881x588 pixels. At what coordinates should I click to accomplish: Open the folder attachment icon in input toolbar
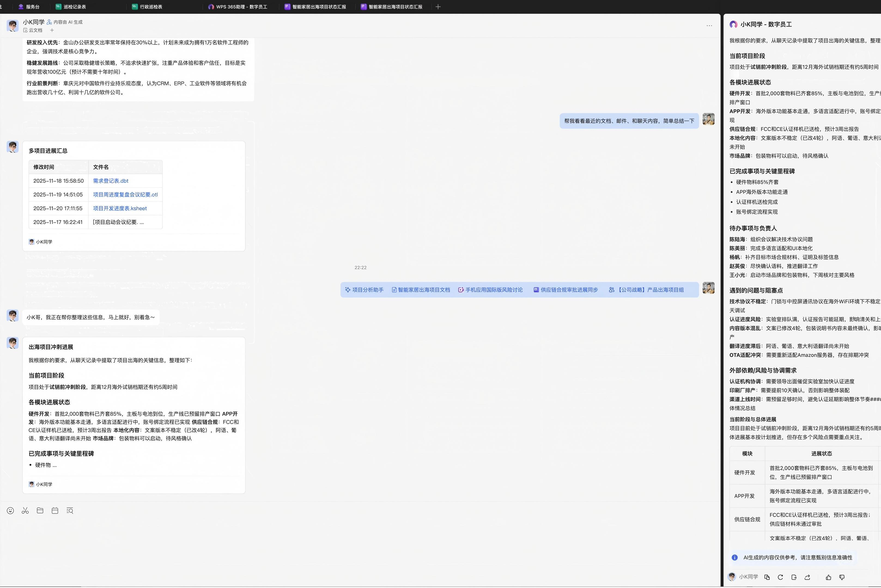(40, 511)
